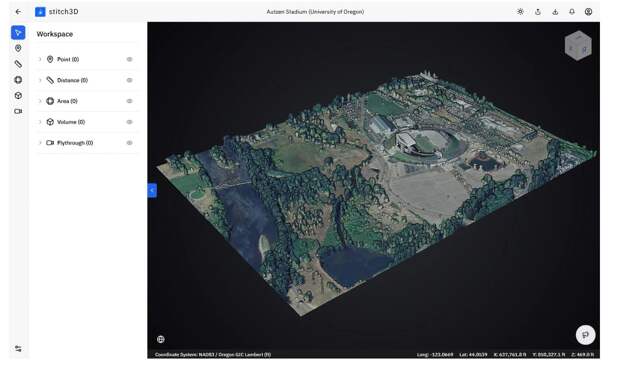Go back using the top-left arrow

point(18,12)
